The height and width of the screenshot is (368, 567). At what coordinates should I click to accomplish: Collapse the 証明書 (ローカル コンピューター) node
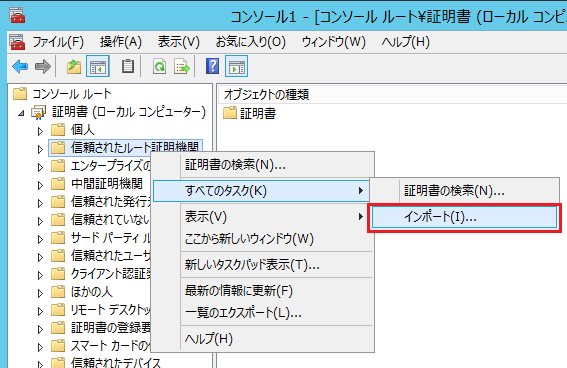[x=21, y=113]
